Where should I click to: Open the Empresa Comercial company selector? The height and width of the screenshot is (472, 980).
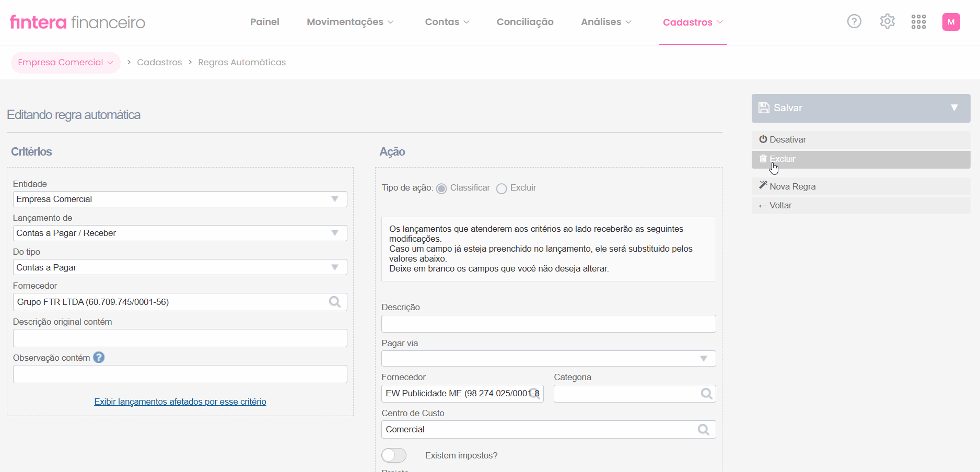(65, 63)
